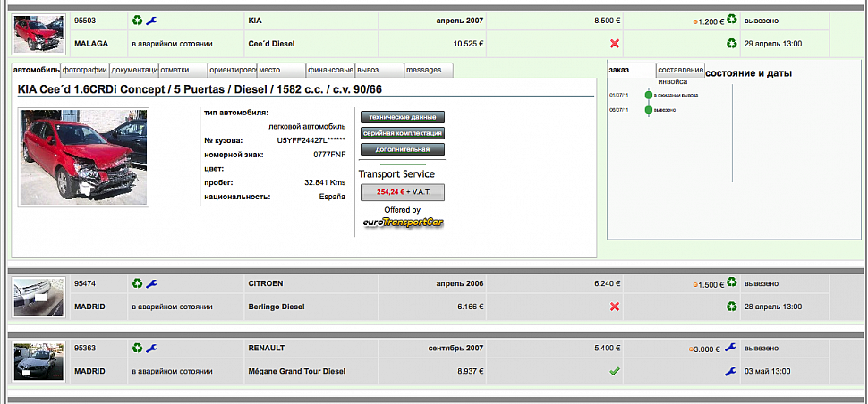The image size is (868, 404).
Task: Click the Cee´d Diesel model text
Action: tap(271, 44)
